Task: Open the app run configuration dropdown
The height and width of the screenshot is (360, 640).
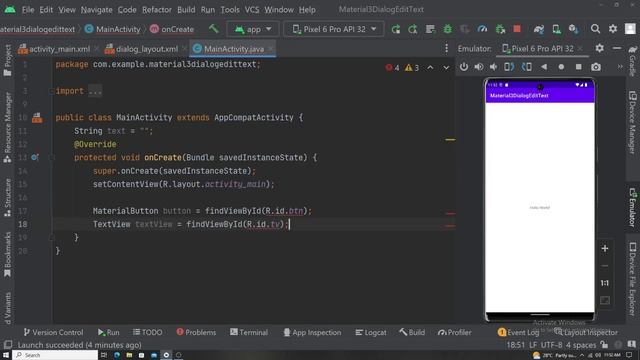Action: point(253,29)
